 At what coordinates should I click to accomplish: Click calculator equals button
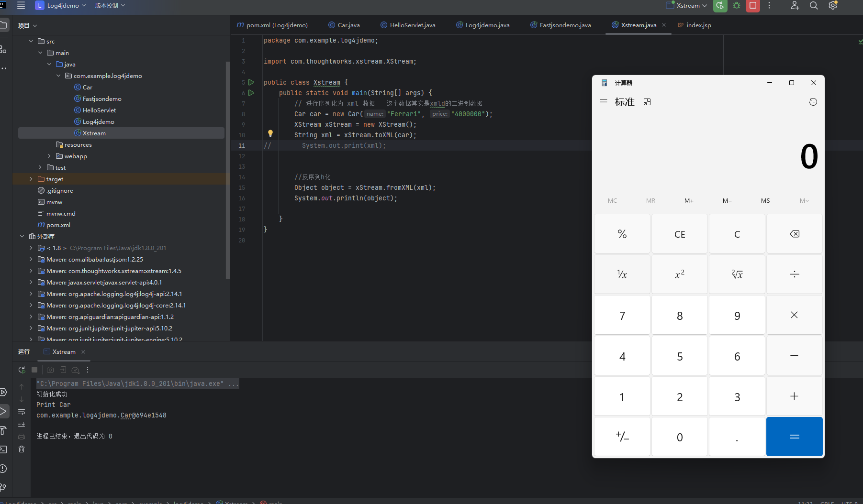pyautogui.click(x=795, y=437)
